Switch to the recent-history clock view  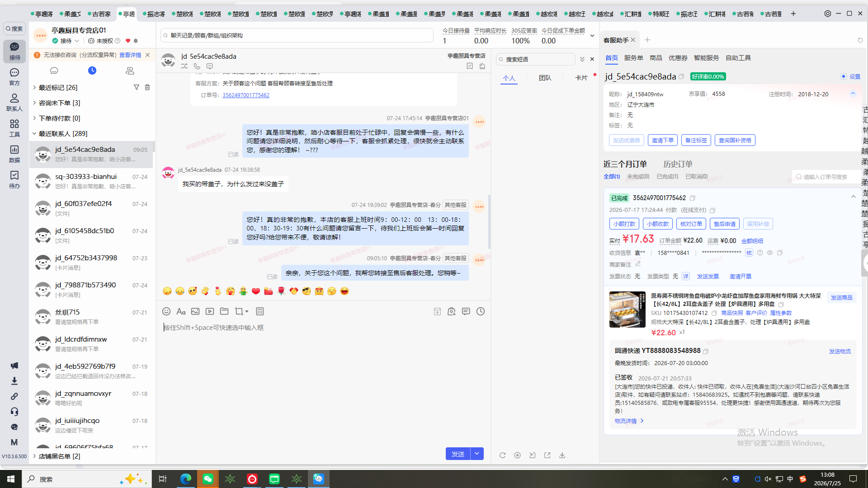(92, 70)
